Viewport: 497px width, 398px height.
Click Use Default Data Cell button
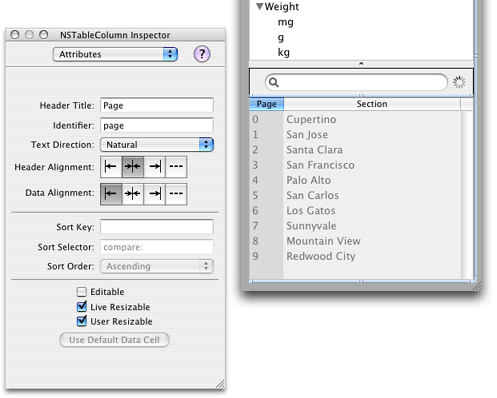[114, 340]
